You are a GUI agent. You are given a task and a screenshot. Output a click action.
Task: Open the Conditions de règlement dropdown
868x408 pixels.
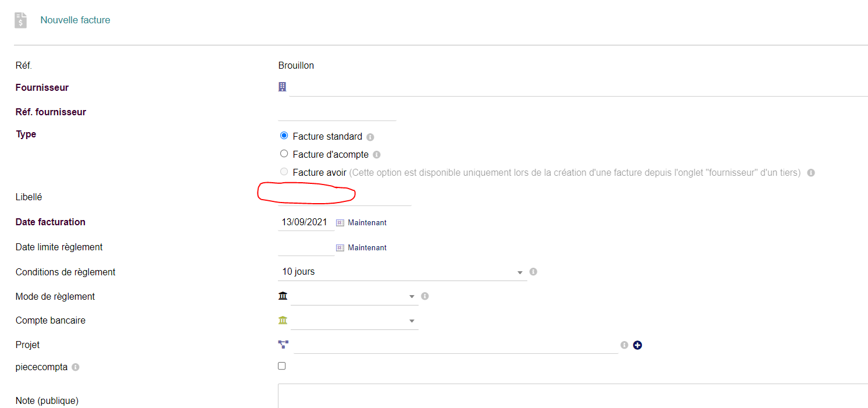tap(519, 272)
